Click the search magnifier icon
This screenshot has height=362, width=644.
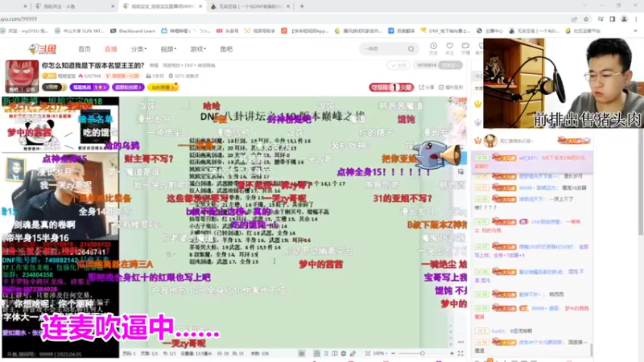(411, 49)
